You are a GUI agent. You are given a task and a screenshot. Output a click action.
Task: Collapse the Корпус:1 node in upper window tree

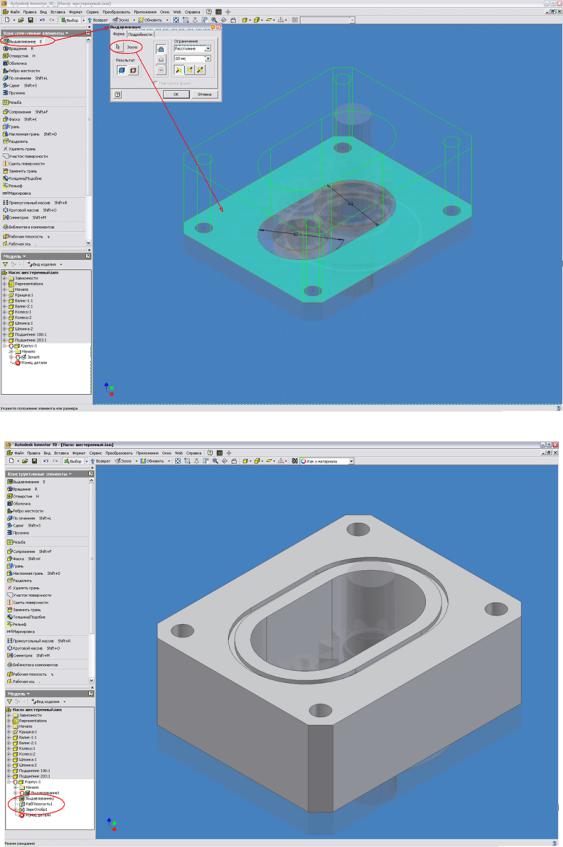click(5, 346)
